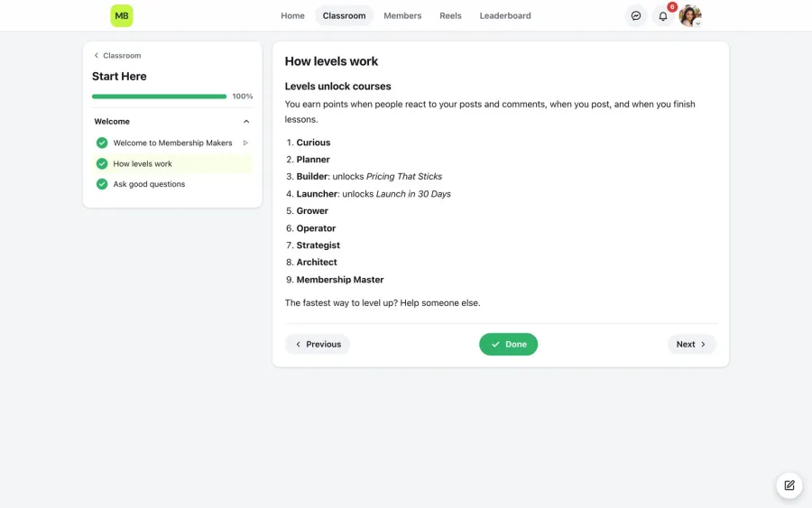This screenshot has height=508, width=812.
Task: Click the edit pencil icon at bottom right
Action: tap(789, 485)
